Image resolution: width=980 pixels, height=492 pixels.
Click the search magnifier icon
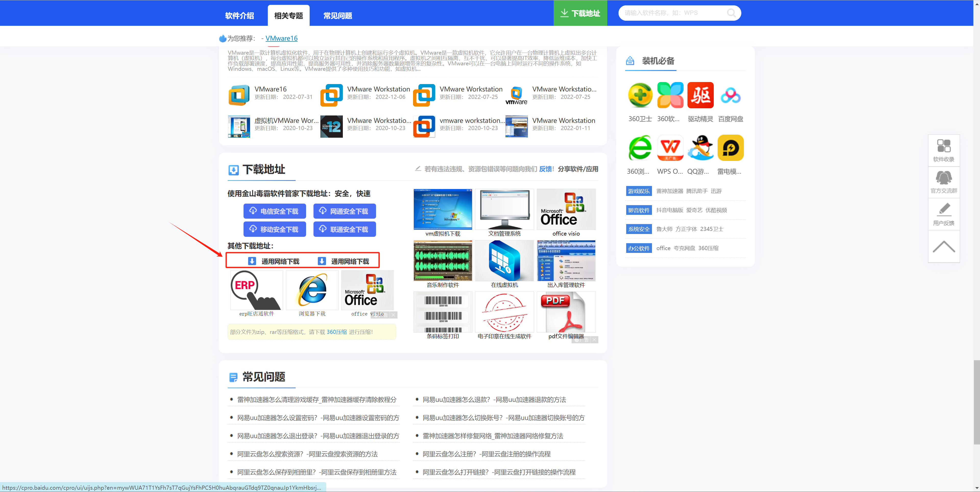[x=731, y=13]
